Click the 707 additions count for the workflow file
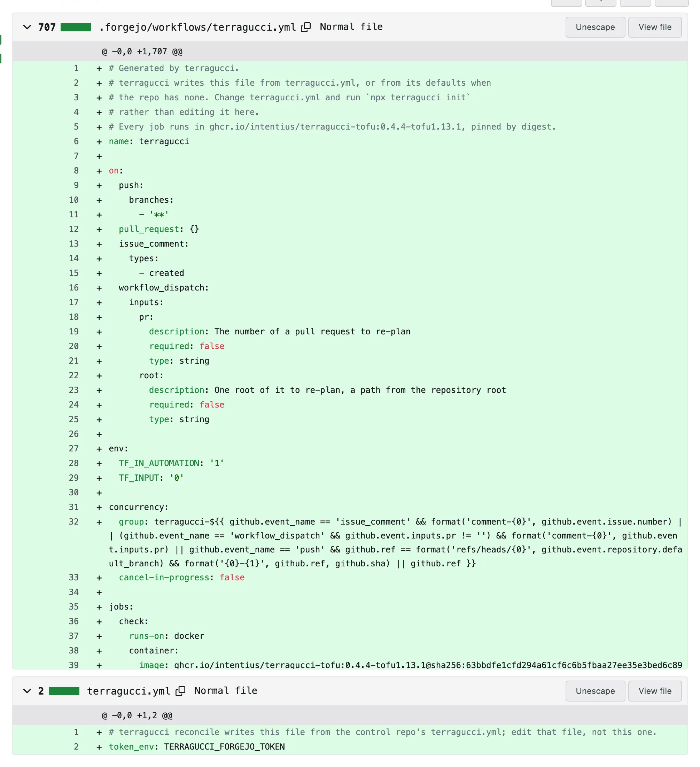The image size is (700, 767). pos(47,27)
